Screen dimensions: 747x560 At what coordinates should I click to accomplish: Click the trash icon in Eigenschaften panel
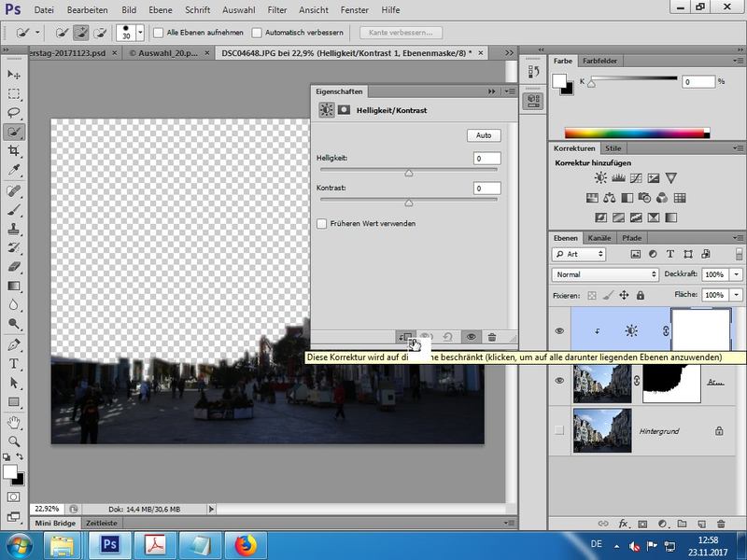[x=492, y=337]
